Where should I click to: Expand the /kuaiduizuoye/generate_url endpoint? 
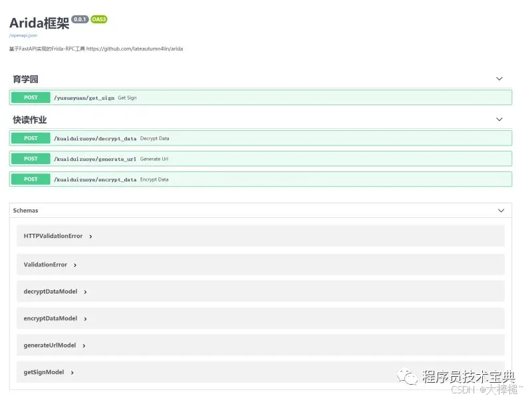coord(261,159)
